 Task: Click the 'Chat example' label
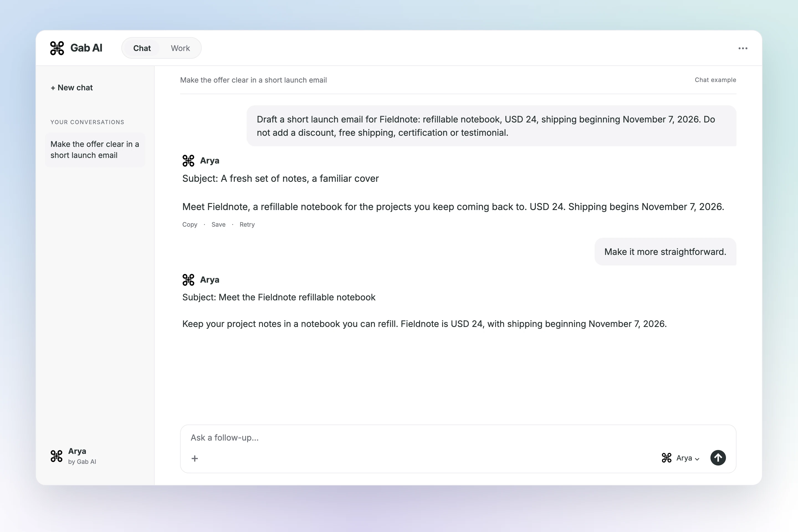click(715, 80)
